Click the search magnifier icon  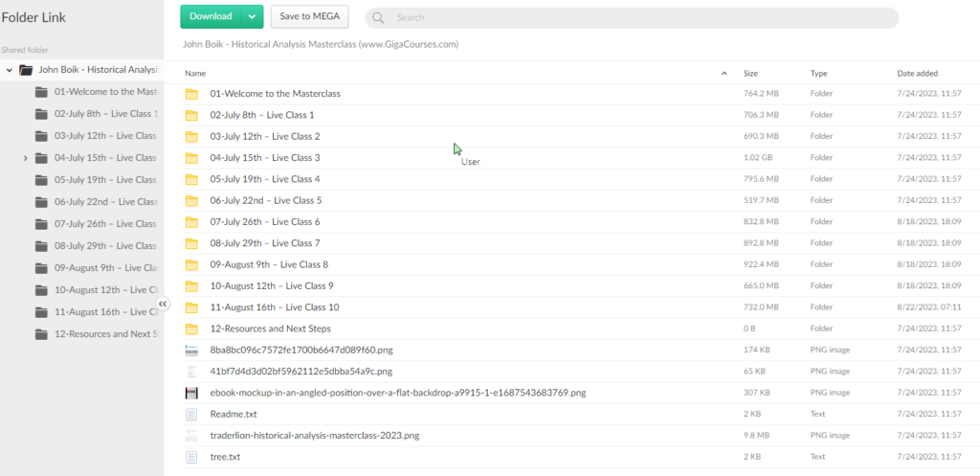(x=379, y=17)
